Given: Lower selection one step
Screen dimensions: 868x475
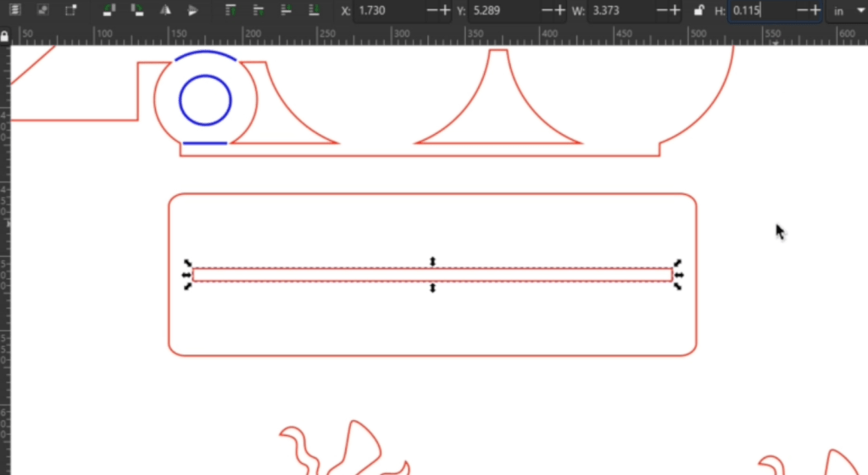Looking at the screenshot, I should pyautogui.click(x=286, y=10).
